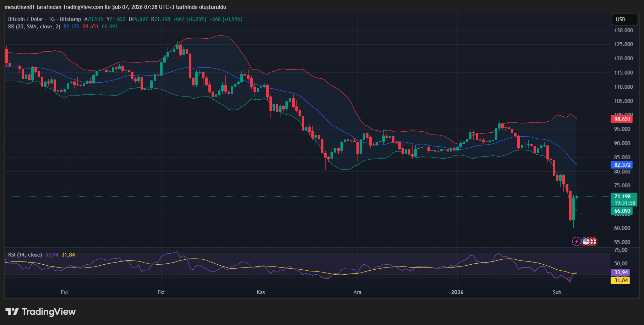Select the 98.651 upper band price label
Viewport: 644px width, 325px height.
[622, 119]
